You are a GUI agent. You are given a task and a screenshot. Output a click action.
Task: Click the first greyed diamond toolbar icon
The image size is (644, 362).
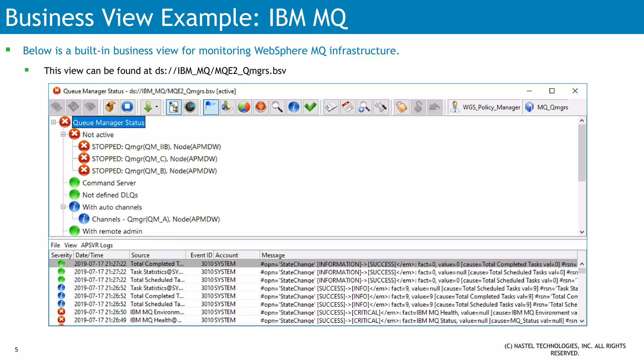57,107
